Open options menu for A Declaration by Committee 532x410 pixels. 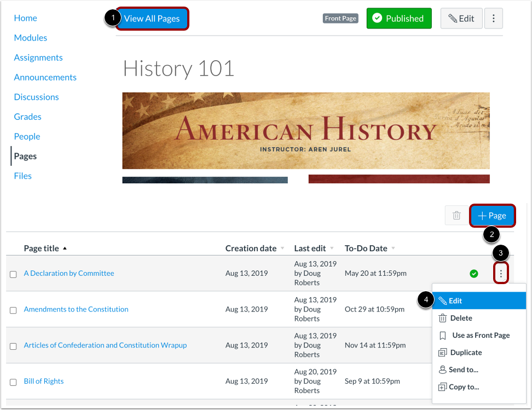(x=501, y=273)
